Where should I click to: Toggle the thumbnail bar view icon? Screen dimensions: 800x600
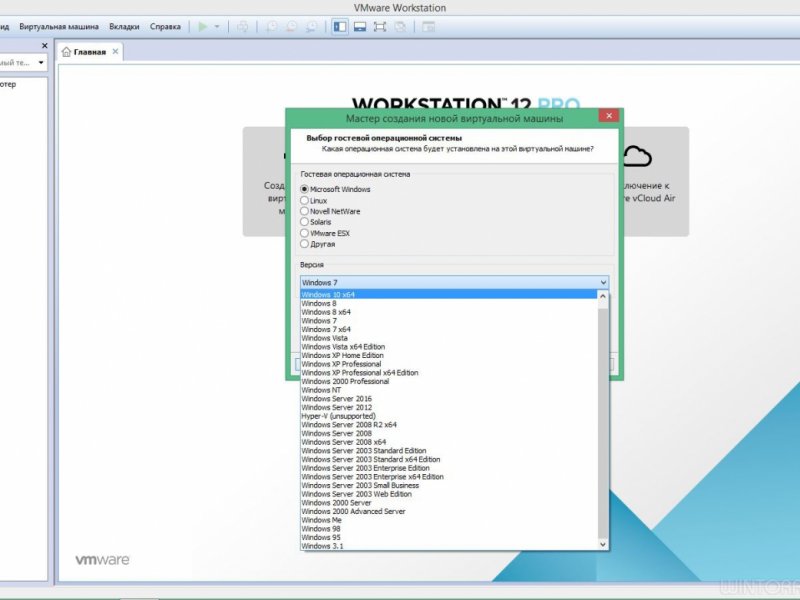pos(360,27)
